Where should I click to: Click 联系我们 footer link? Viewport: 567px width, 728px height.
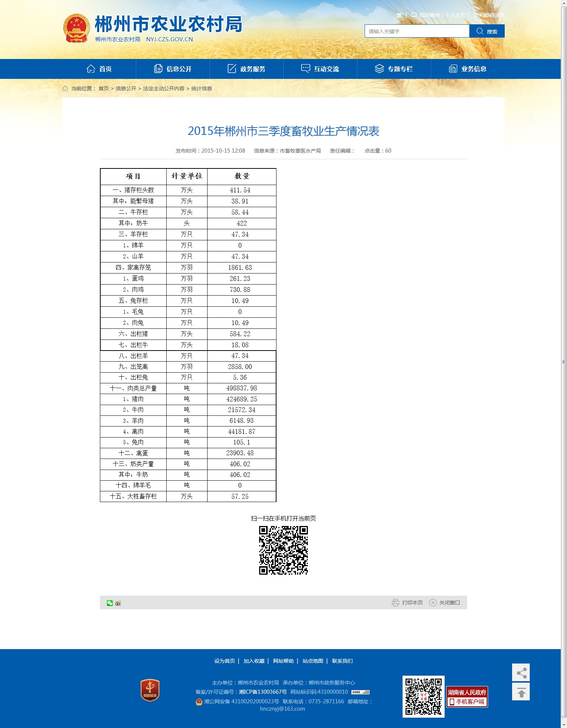(x=342, y=661)
